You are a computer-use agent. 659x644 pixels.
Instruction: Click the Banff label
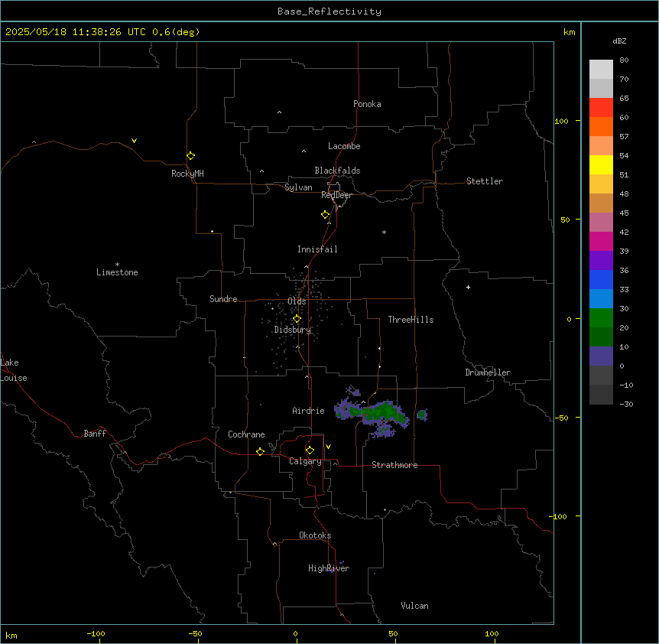(95, 434)
